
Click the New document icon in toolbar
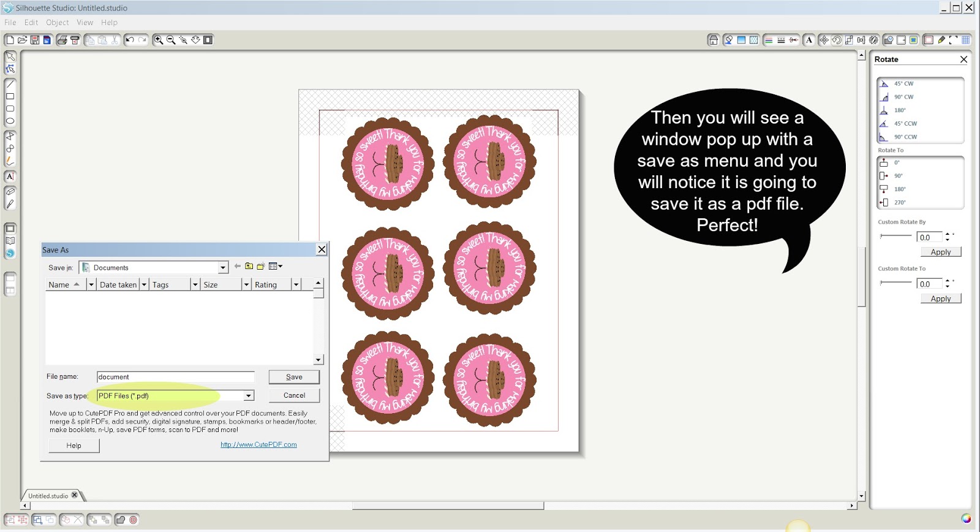9,40
